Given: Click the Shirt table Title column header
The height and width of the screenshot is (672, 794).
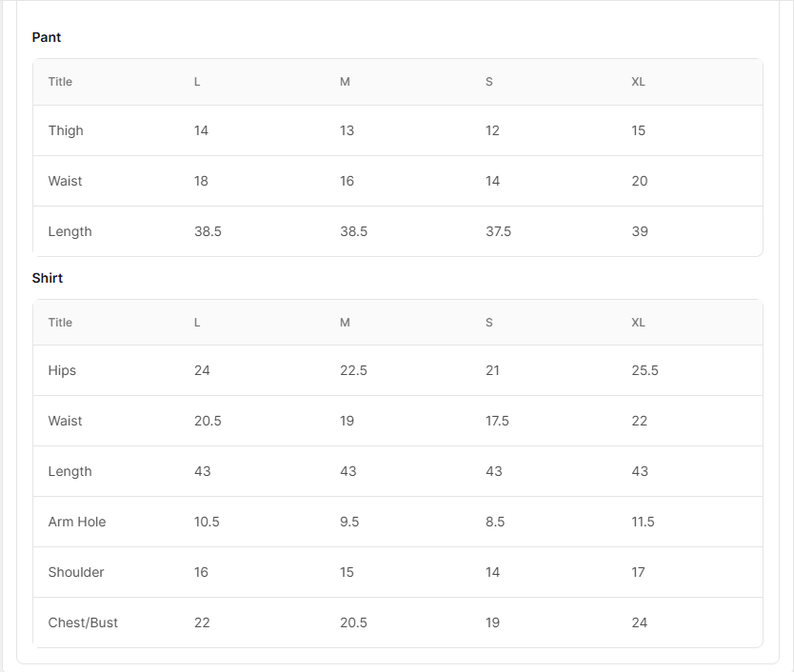Looking at the screenshot, I should tap(60, 323).
